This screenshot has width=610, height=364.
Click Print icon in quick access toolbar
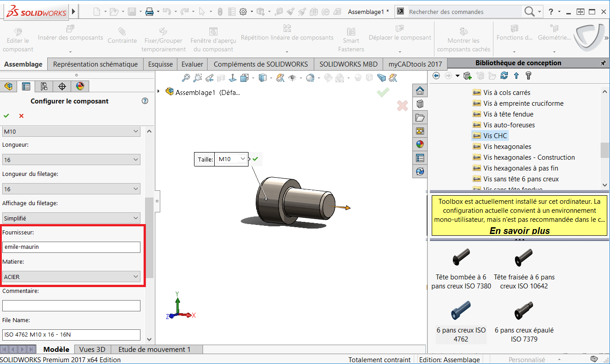click(x=149, y=12)
